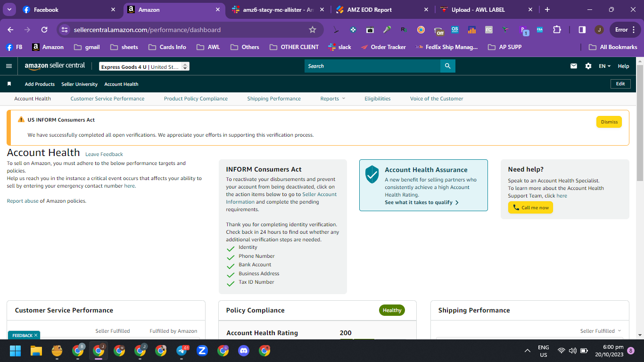Open Discord from the taskbar
The width and height of the screenshot is (644, 362).
coord(244,351)
